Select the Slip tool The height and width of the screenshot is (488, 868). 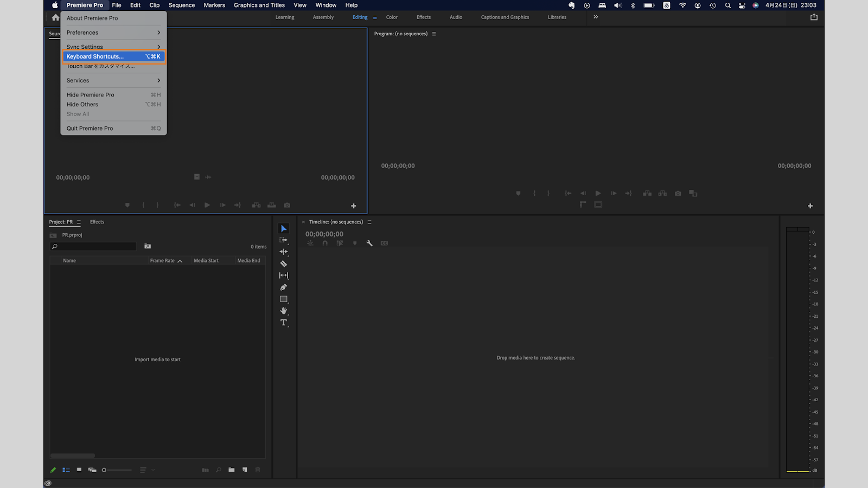284,275
